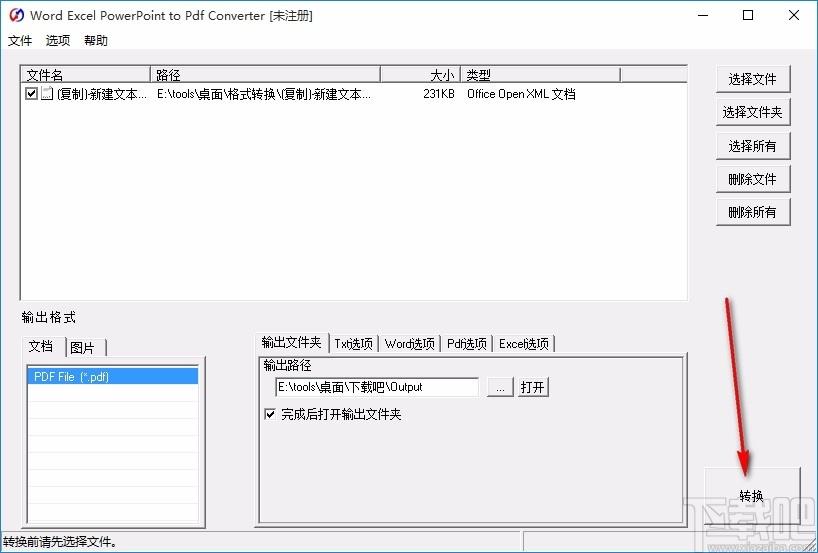Click 打开 to open output folder
Image resolution: width=818 pixels, height=553 pixels.
tap(533, 387)
